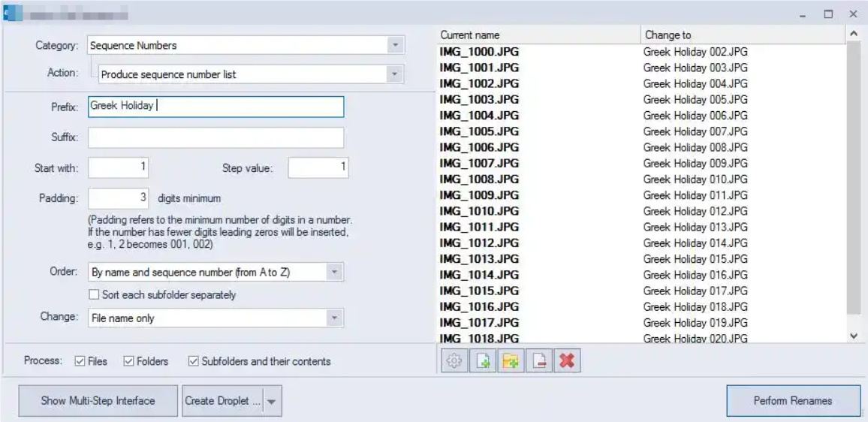Open the gear settings icon below file list
The image size is (868, 422).
(454, 361)
